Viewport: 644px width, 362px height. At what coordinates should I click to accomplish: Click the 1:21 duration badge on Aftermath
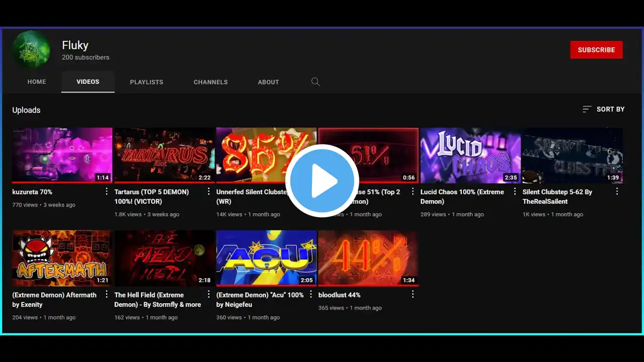[103, 281]
